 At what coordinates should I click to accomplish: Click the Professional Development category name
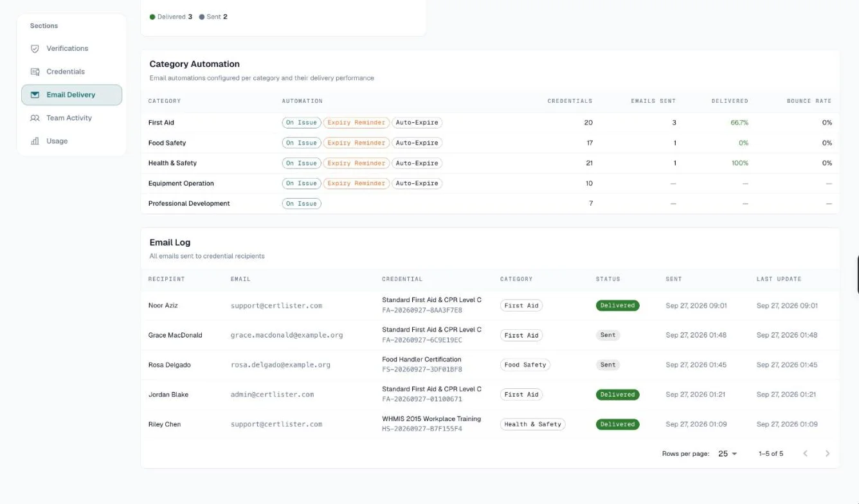(x=189, y=204)
